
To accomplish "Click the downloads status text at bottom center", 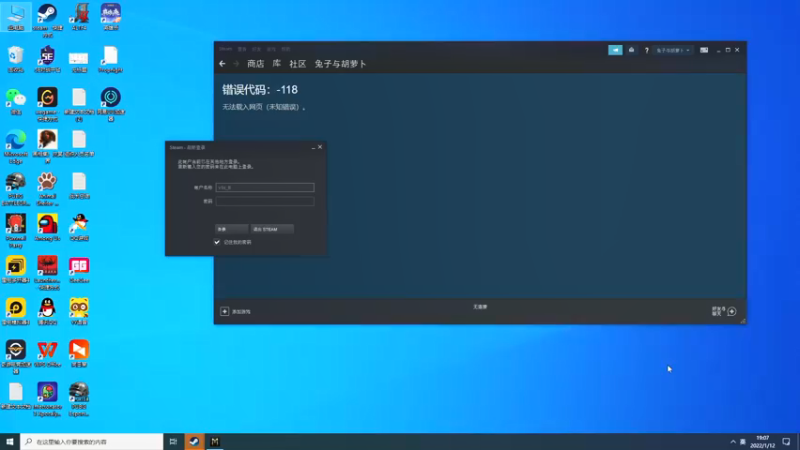I will click(480, 307).
